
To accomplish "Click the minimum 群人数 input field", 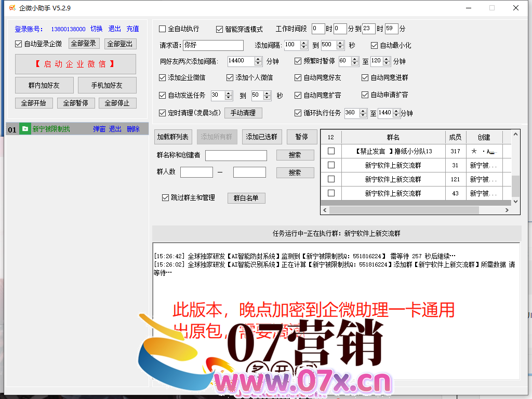I will (x=196, y=172).
